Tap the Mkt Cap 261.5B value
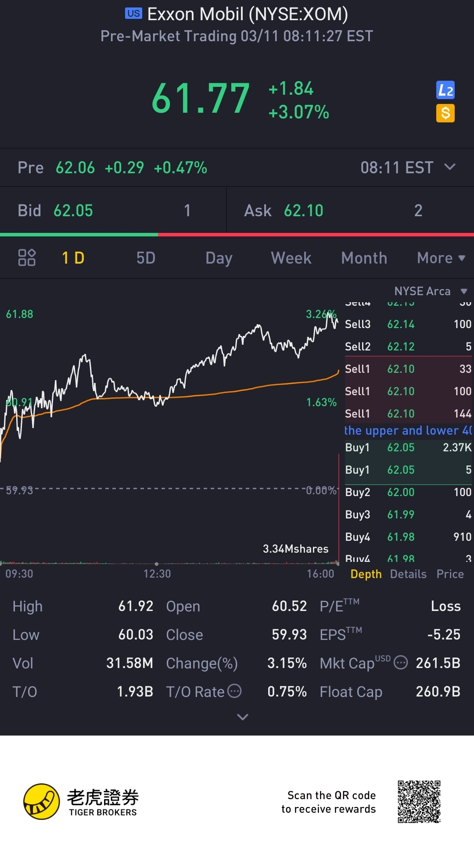 (x=438, y=663)
